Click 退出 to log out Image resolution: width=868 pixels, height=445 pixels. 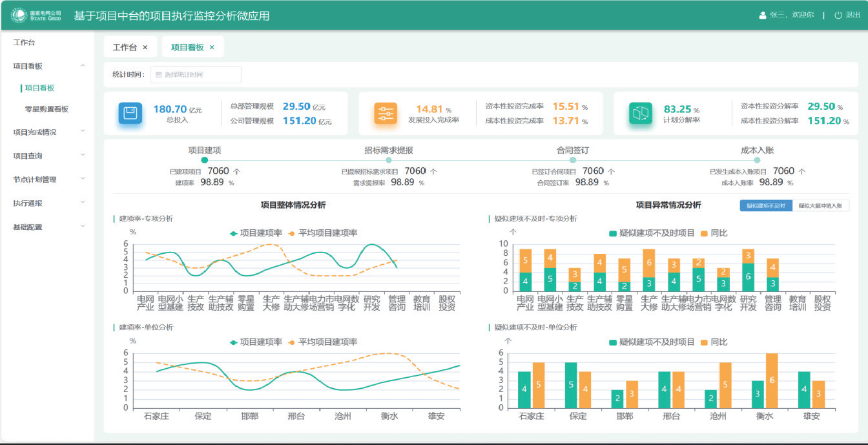point(852,16)
